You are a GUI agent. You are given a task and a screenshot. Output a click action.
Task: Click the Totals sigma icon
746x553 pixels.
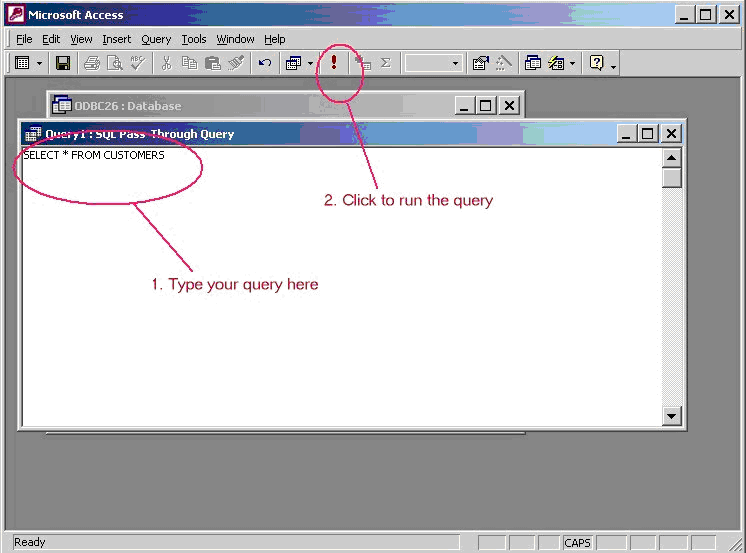(386, 63)
